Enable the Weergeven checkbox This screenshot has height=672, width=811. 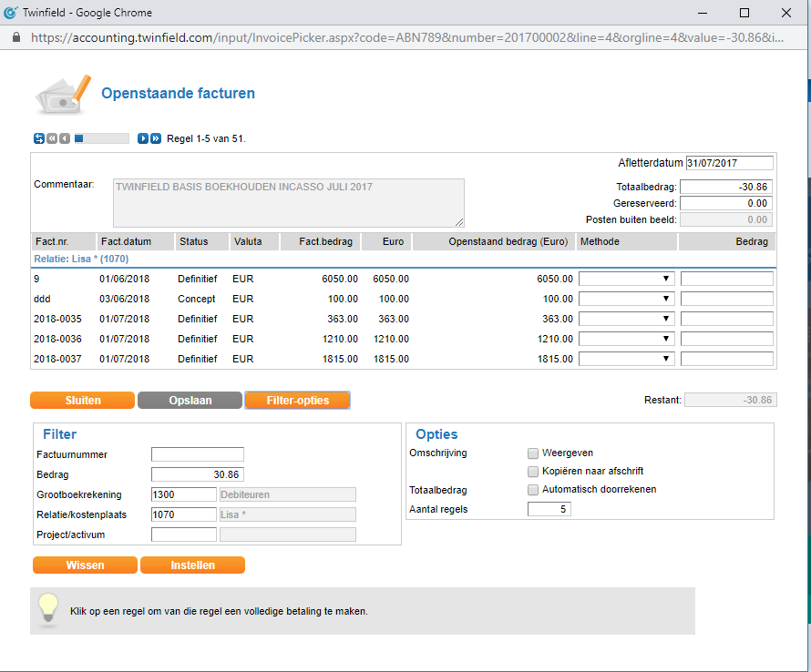(x=533, y=453)
